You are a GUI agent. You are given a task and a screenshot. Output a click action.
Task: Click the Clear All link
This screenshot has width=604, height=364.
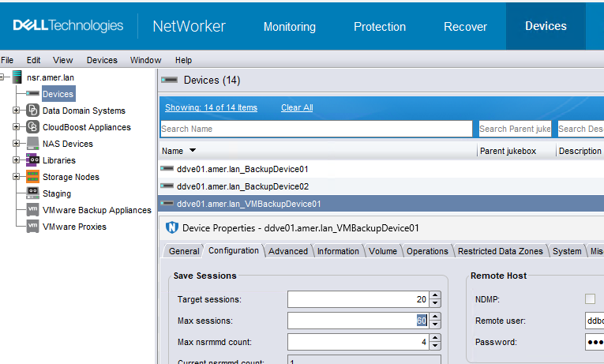pyautogui.click(x=297, y=108)
